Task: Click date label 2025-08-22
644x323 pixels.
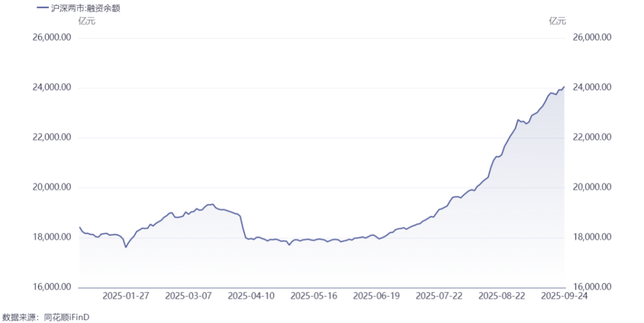Action: tap(502, 296)
